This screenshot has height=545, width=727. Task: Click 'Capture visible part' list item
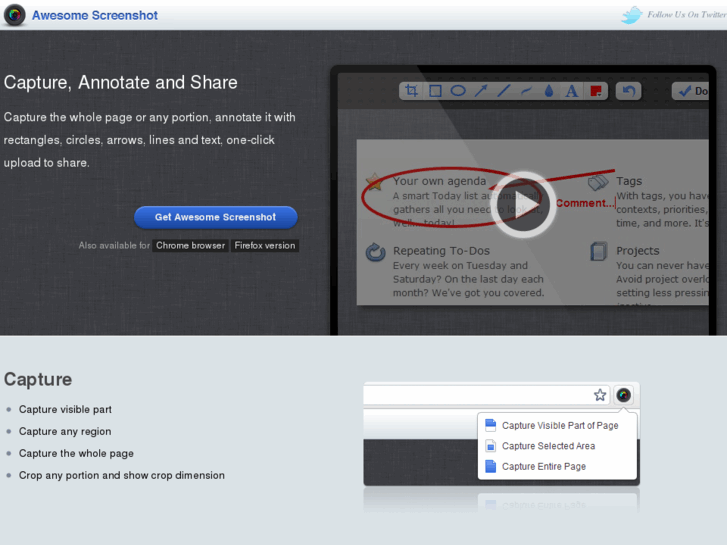pos(65,410)
